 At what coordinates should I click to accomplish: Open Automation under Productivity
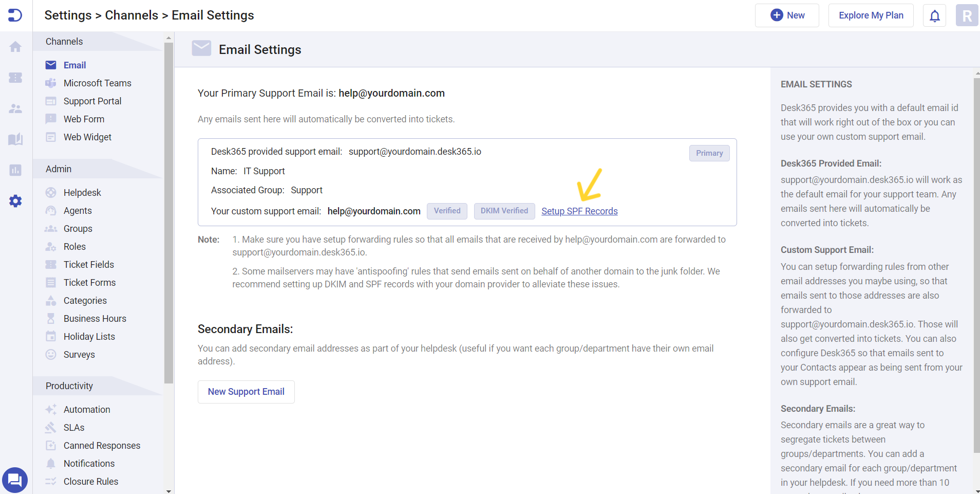pyautogui.click(x=86, y=409)
